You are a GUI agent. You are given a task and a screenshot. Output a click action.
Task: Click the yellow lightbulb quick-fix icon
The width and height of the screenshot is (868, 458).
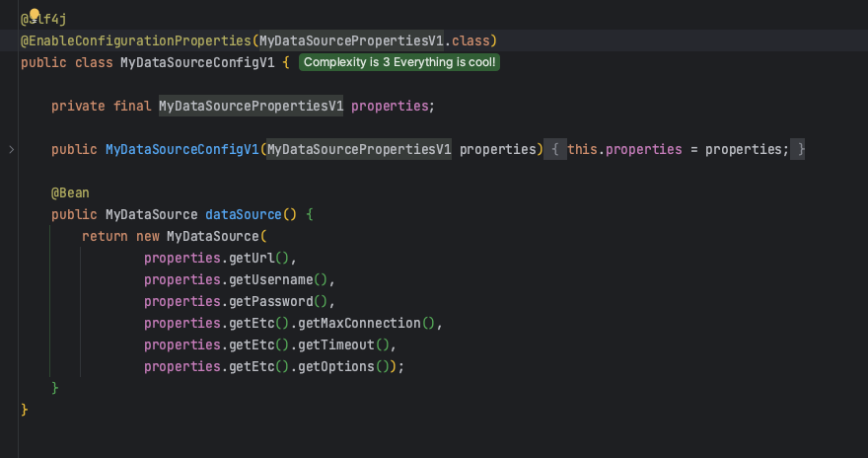pyautogui.click(x=35, y=14)
